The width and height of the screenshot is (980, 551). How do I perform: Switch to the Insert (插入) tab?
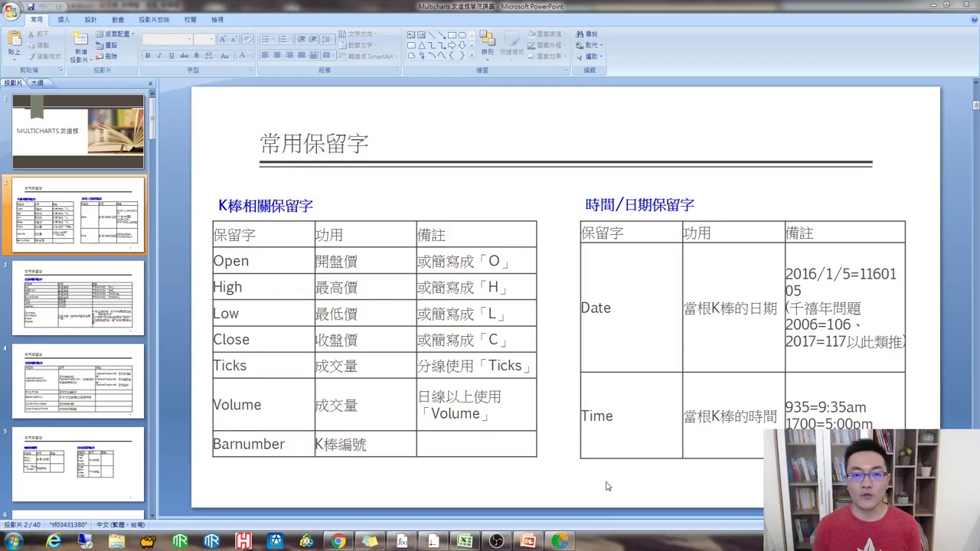[64, 20]
